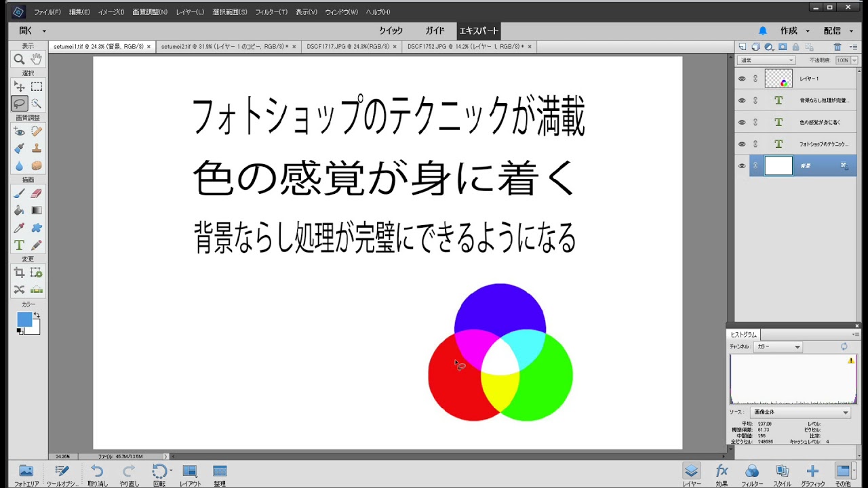868x488 pixels.
Task: Select the Custom Shape tool
Action: (37, 228)
